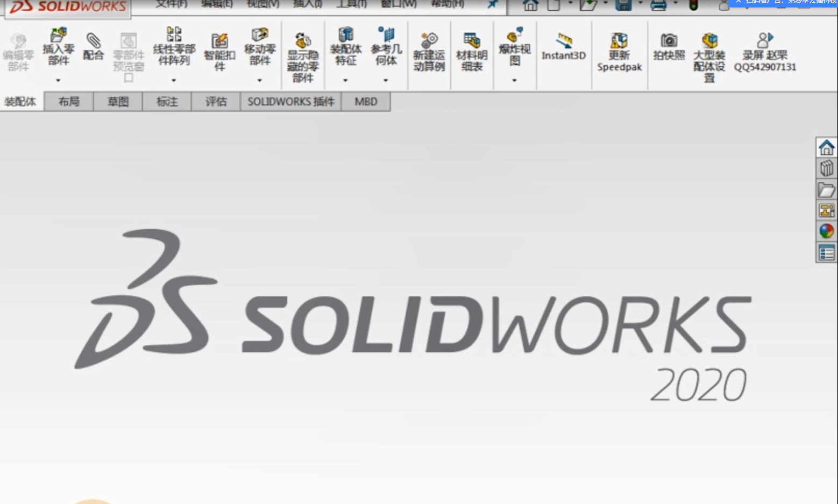Open Design Library in the task pane

826,168
